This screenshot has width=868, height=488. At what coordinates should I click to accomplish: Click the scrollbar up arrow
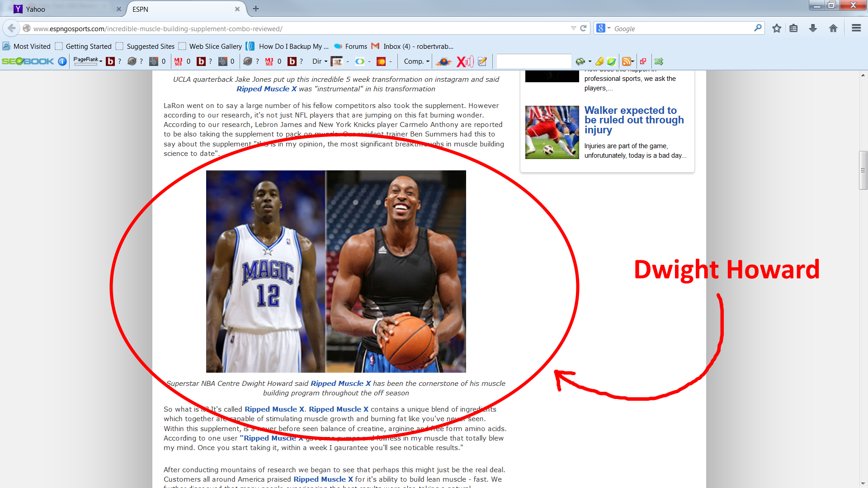(863, 75)
